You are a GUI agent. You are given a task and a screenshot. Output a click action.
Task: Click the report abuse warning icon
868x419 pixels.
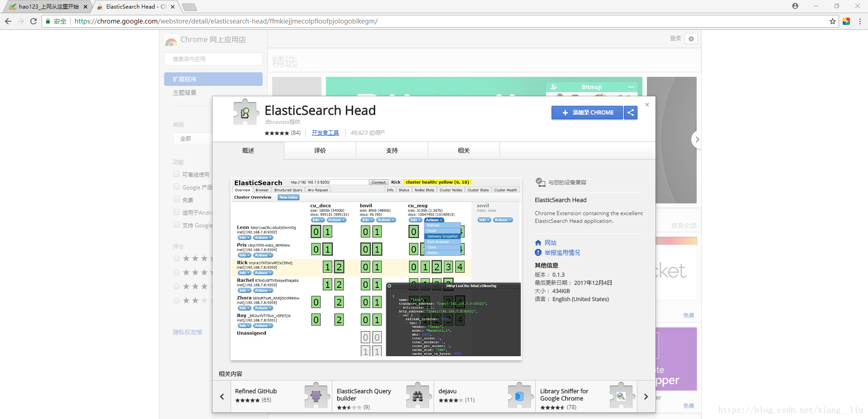tap(538, 253)
